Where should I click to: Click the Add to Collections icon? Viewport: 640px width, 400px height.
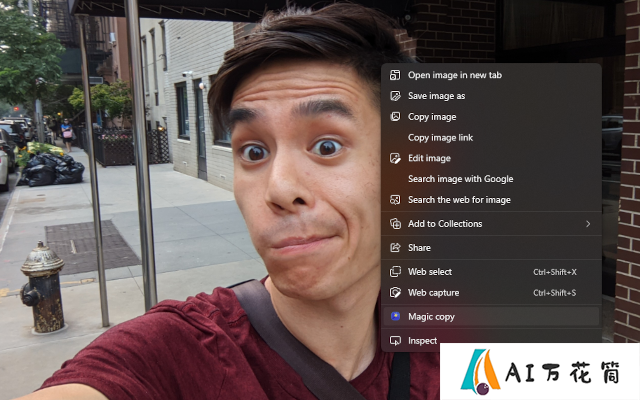tap(395, 223)
